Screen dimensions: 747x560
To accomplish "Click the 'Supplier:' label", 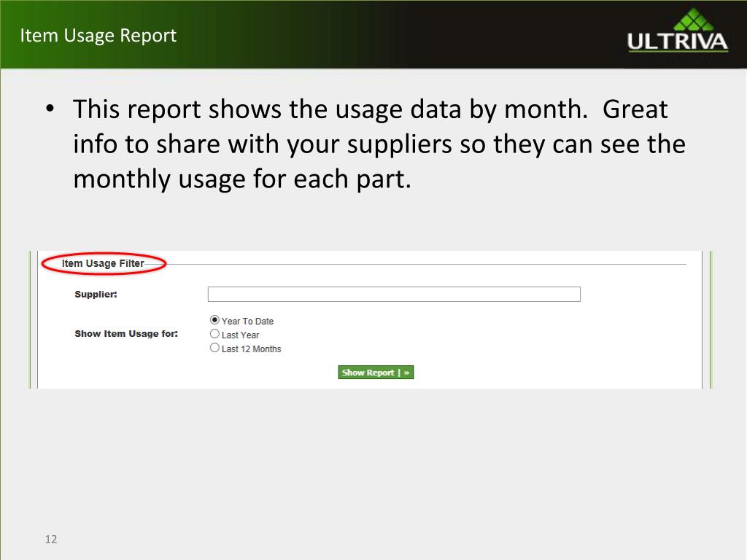I will click(96, 295).
